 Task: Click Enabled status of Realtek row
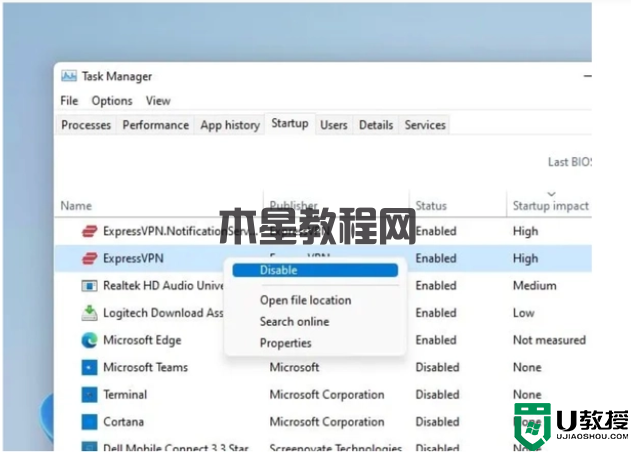pyautogui.click(x=436, y=286)
